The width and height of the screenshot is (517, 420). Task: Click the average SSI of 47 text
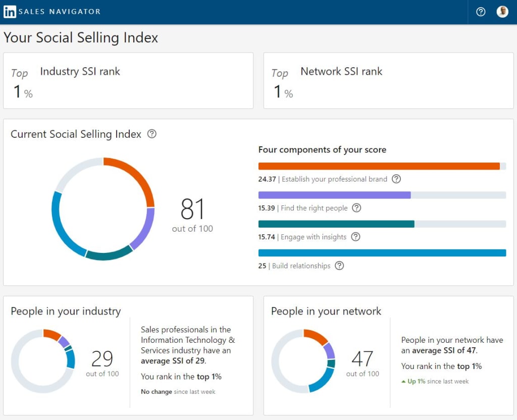tap(445, 350)
